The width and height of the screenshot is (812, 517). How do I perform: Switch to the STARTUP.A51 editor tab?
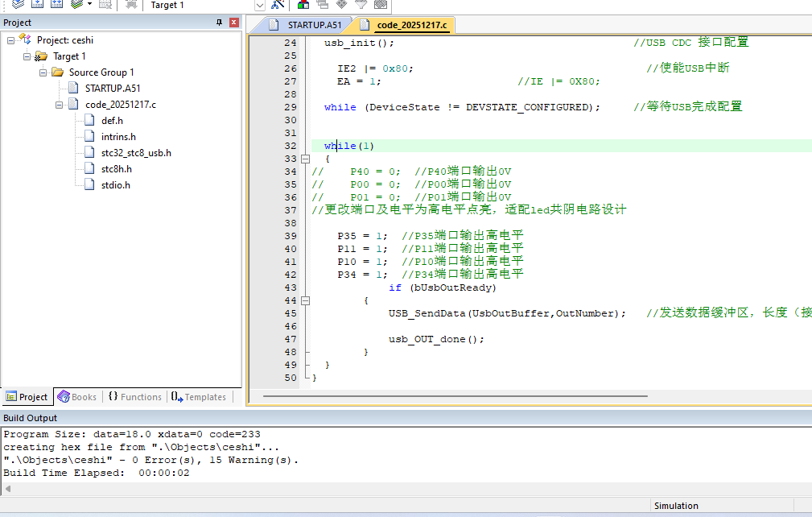(306, 25)
